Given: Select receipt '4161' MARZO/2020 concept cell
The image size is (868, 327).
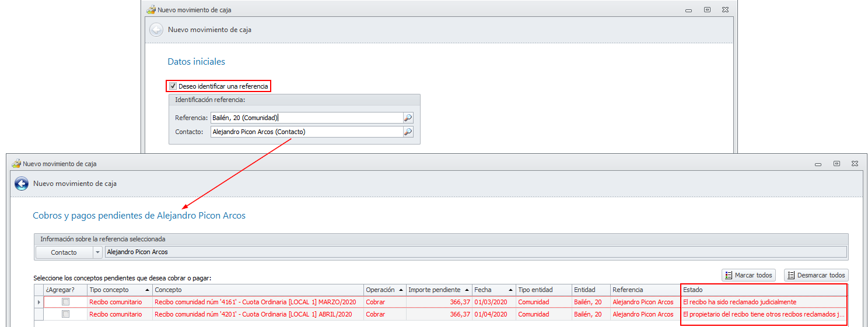Looking at the screenshot, I should pyautogui.click(x=258, y=302).
